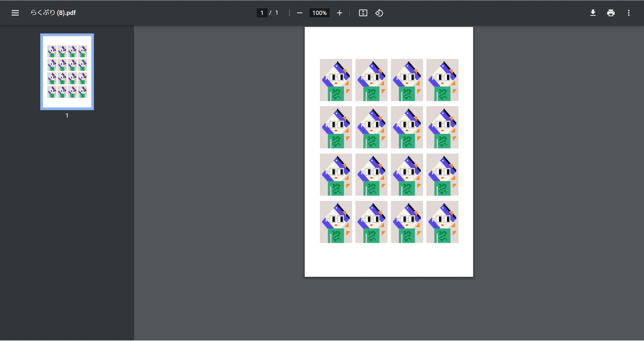Select the 100% zoom level field
The width and height of the screenshot is (644, 341).
(x=319, y=13)
